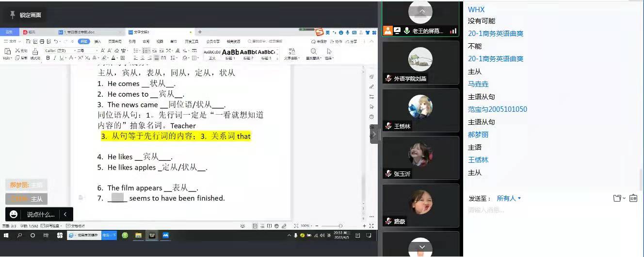Screen dimensions: 644x257
Task: Collapse the side panel with the chevron handle
Action: tap(373, 134)
